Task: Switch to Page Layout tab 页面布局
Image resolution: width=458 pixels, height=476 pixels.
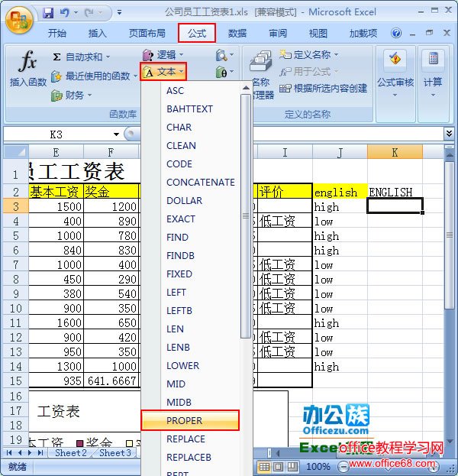Action: (147, 33)
